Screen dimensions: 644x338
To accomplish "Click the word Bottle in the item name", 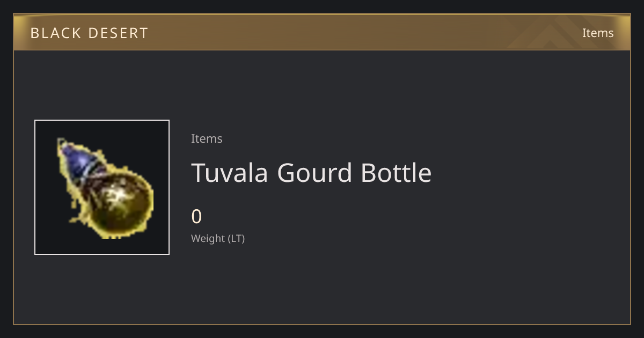I will point(396,173).
